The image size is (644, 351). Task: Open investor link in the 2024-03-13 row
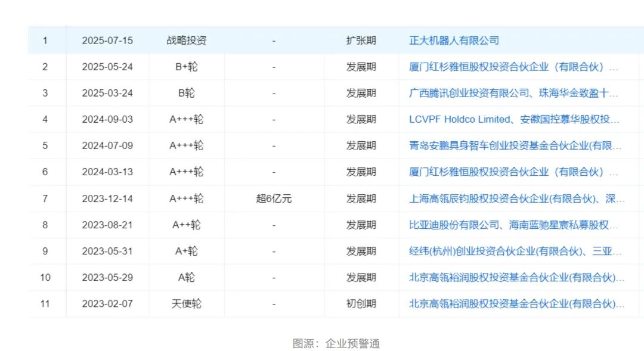(513, 172)
